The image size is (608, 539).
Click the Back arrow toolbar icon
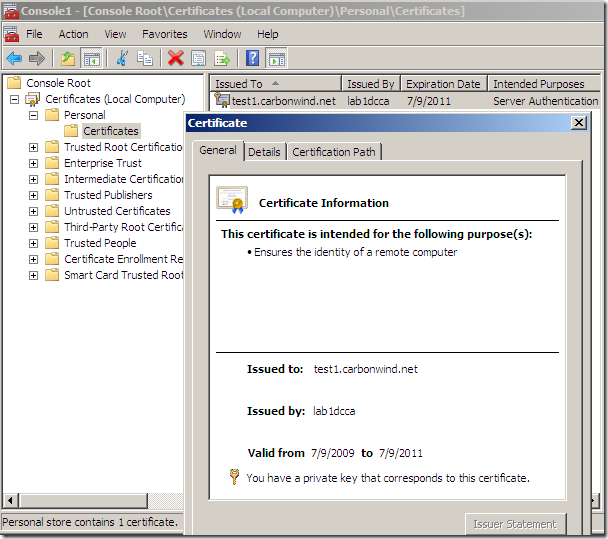pos(14,59)
